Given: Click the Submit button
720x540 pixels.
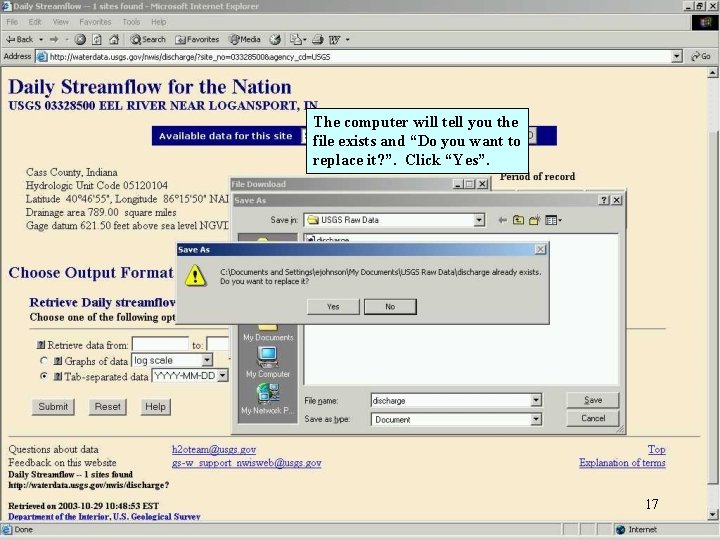Looking at the screenshot, I should [x=53, y=407].
